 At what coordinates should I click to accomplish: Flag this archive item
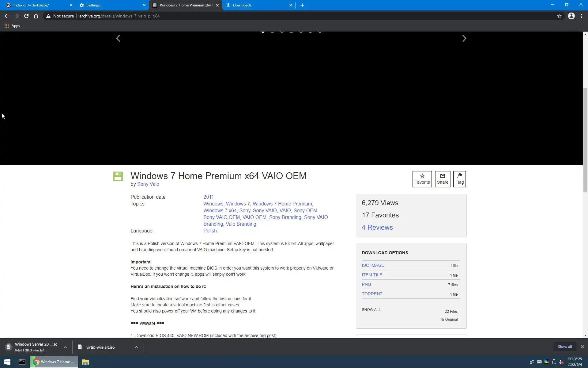point(459,179)
